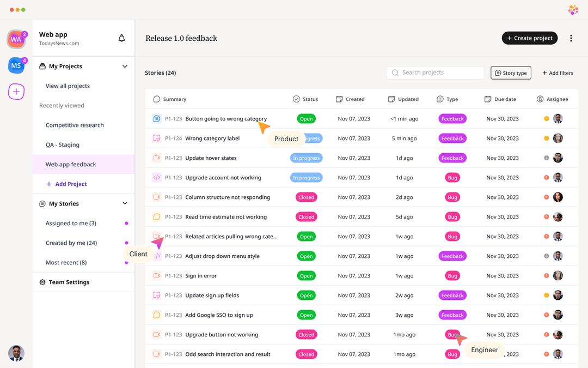Image resolution: width=588 pixels, height=368 pixels.
Task: Open the Story type filter
Action: (511, 73)
